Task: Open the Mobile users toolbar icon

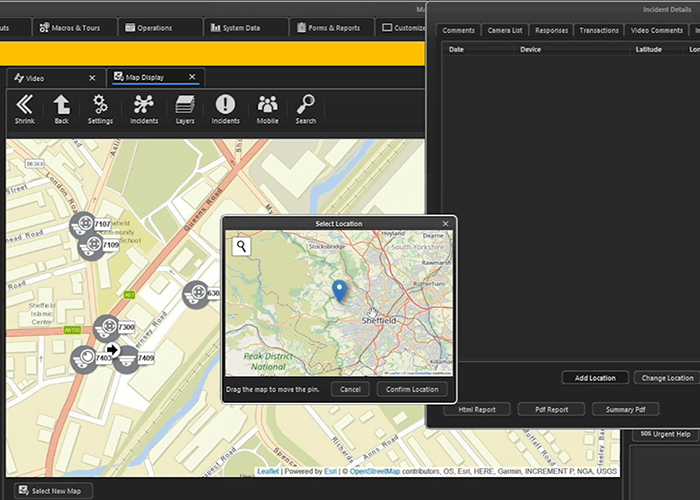Action: (267, 109)
